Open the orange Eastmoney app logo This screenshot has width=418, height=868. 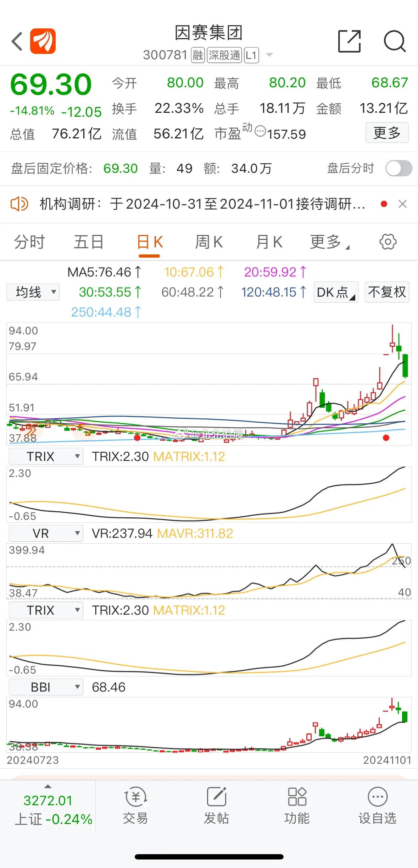point(43,41)
